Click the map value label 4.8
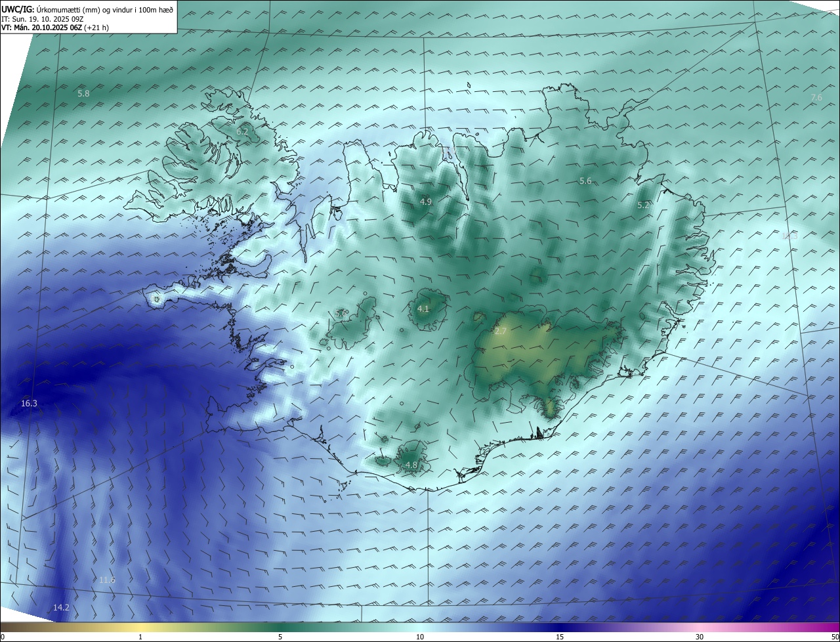The height and width of the screenshot is (642, 840). [x=411, y=465]
